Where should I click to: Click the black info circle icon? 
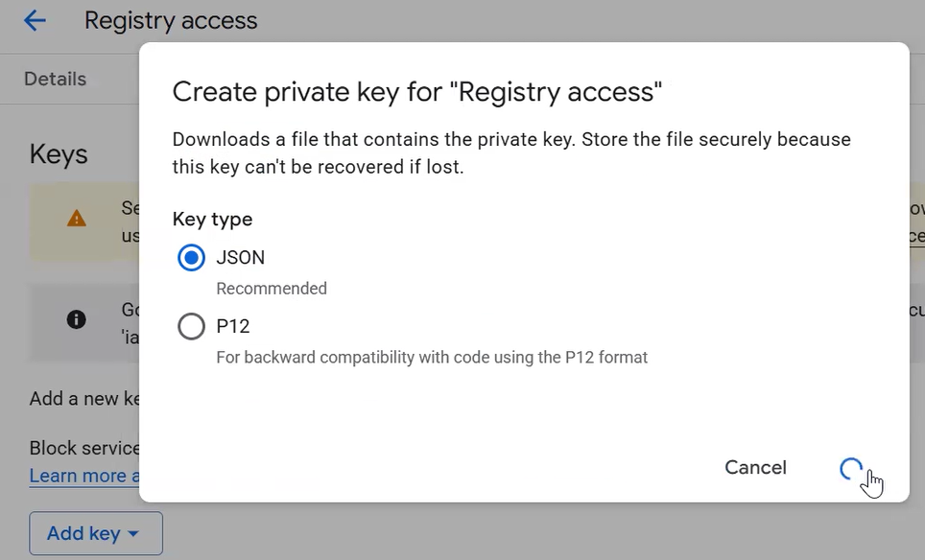click(77, 319)
